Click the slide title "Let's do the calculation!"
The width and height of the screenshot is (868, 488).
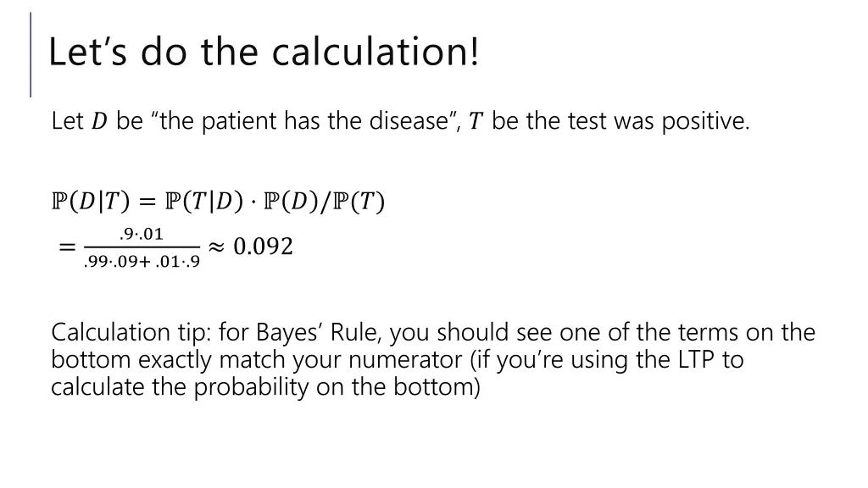point(264,53)
